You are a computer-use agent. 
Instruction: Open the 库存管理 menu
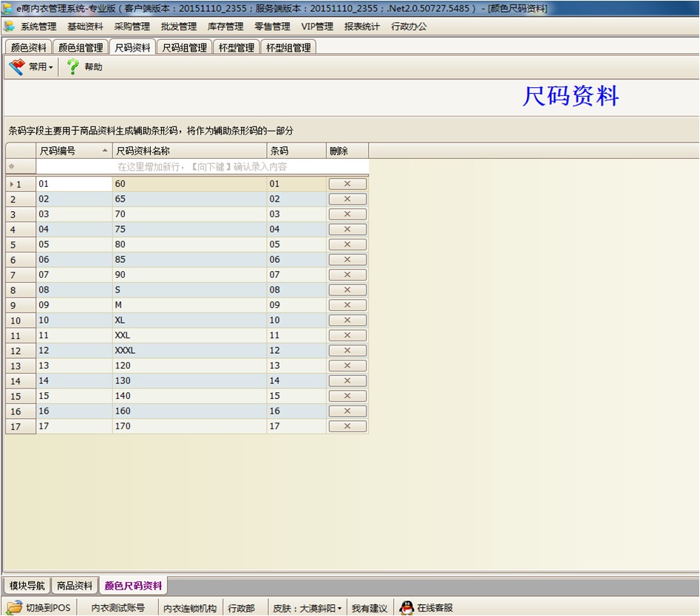[x=225, y=27]
